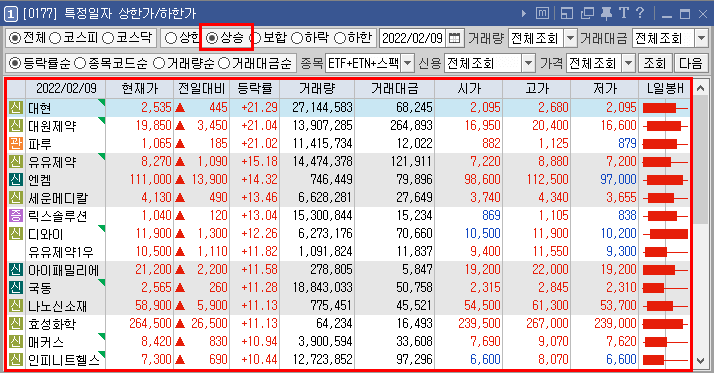The image size is (714, 373).
Task: Open the stock name 유유제약1우
Action: coord(61,252)
